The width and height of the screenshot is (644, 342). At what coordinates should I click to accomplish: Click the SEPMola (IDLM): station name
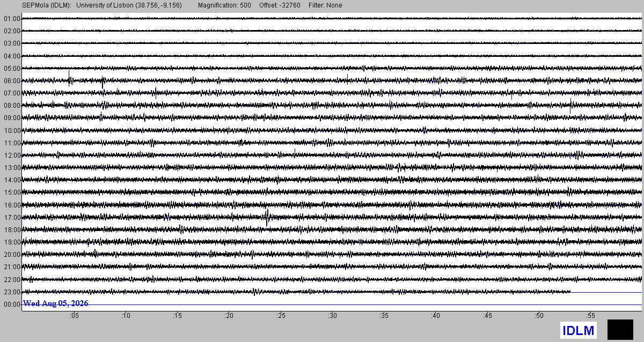[x=46, y=5]
